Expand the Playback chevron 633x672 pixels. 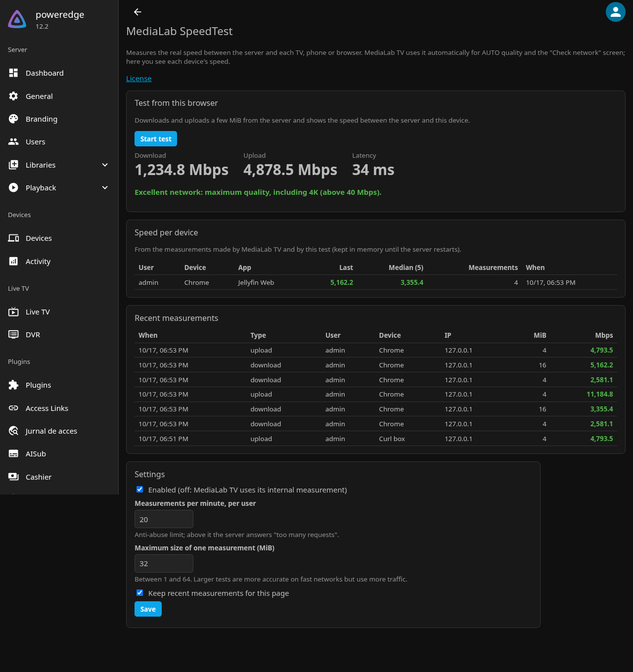[105, 187]
